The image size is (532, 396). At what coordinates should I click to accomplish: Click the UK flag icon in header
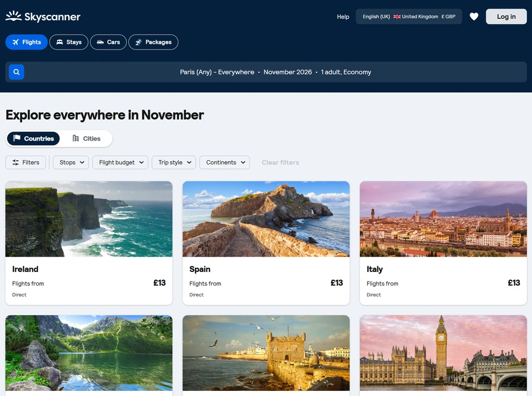397,16
